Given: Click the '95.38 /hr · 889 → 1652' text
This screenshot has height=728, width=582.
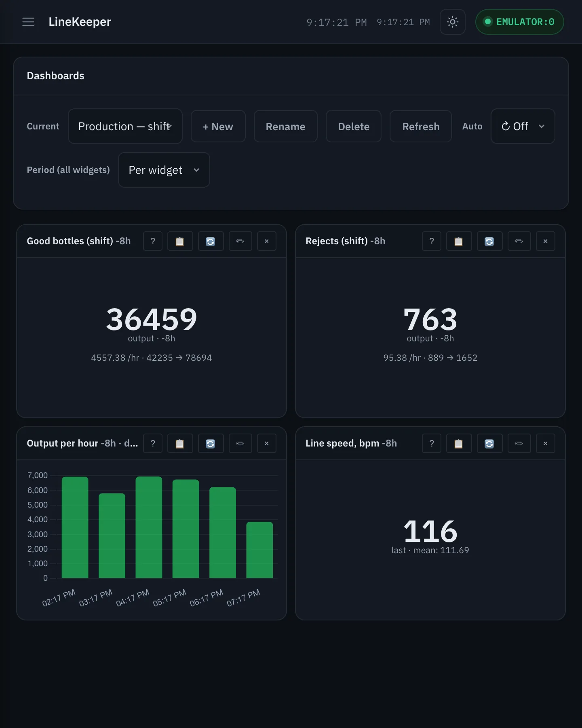Looking at the screenshot, I should click(x=430, y=358).
